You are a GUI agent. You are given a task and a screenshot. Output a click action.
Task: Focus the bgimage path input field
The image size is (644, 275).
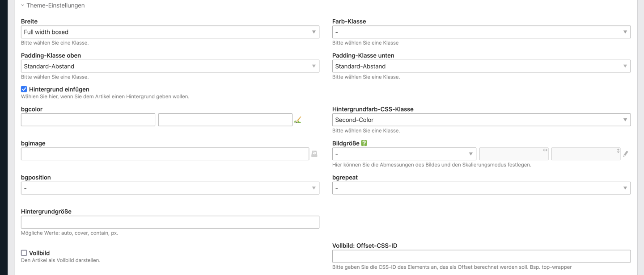click(x=165, y=154)
